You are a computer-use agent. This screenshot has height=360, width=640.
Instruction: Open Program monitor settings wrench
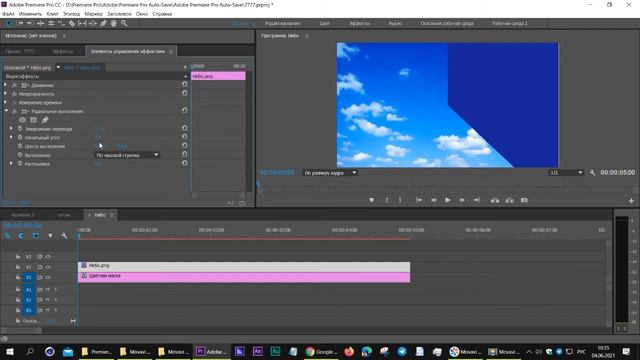592,173
